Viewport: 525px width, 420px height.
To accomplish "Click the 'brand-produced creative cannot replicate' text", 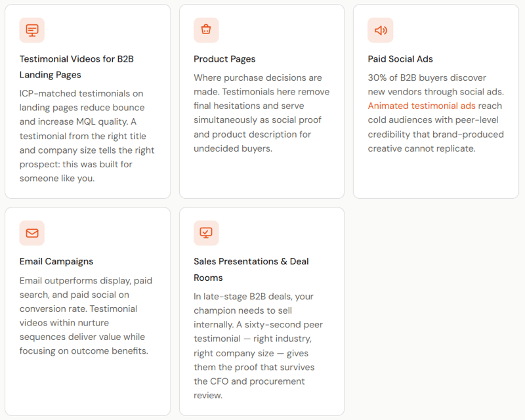I will (436, 142).
